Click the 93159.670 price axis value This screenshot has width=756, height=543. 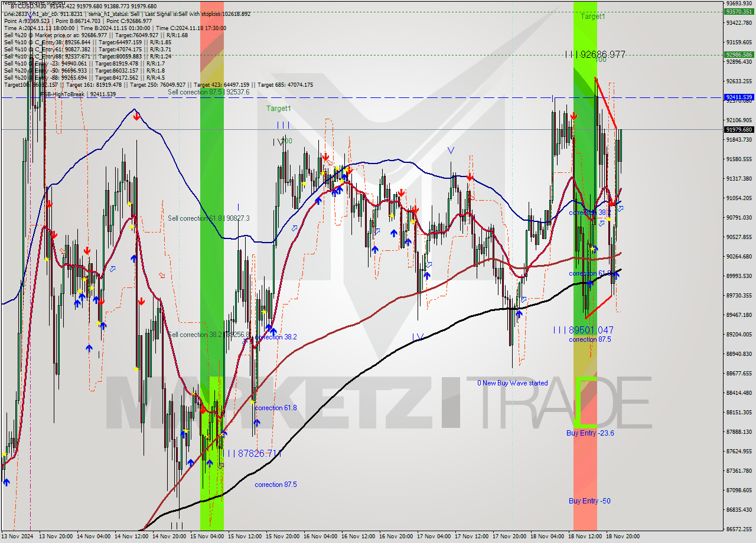(x=739, y=42)
